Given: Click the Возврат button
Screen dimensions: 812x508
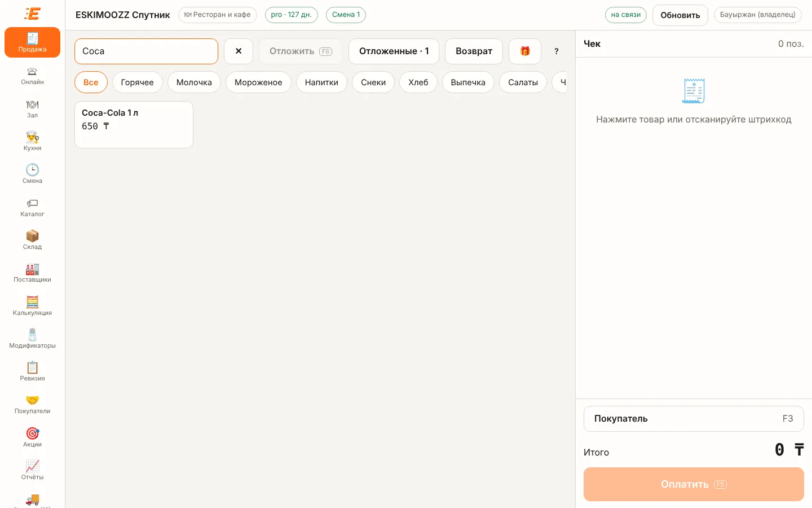Looking at the screenshot, I should 474,51.
